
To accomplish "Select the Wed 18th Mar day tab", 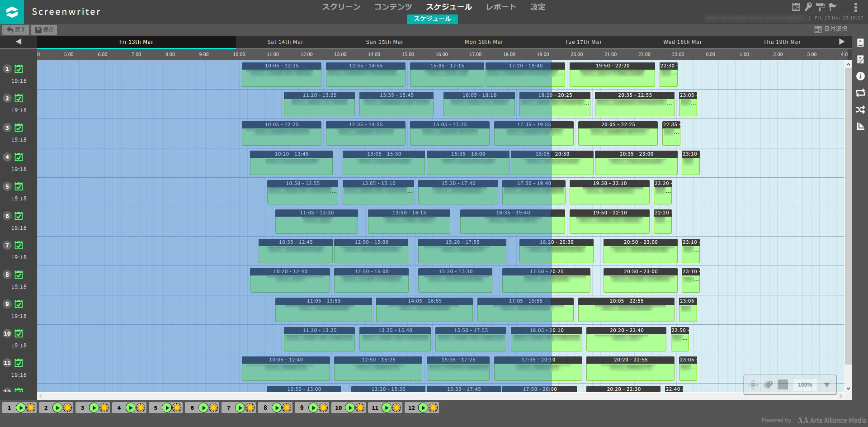I will click(x=683, y=42).
